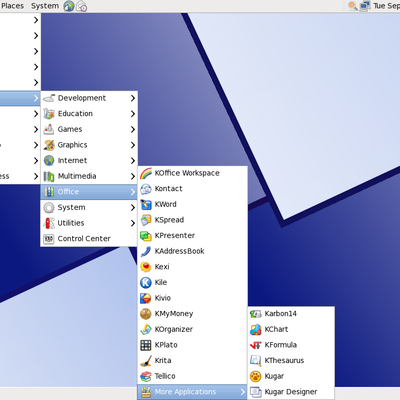Launch KChart by its label
400x400 pixels.
click(x=276, y=329)
